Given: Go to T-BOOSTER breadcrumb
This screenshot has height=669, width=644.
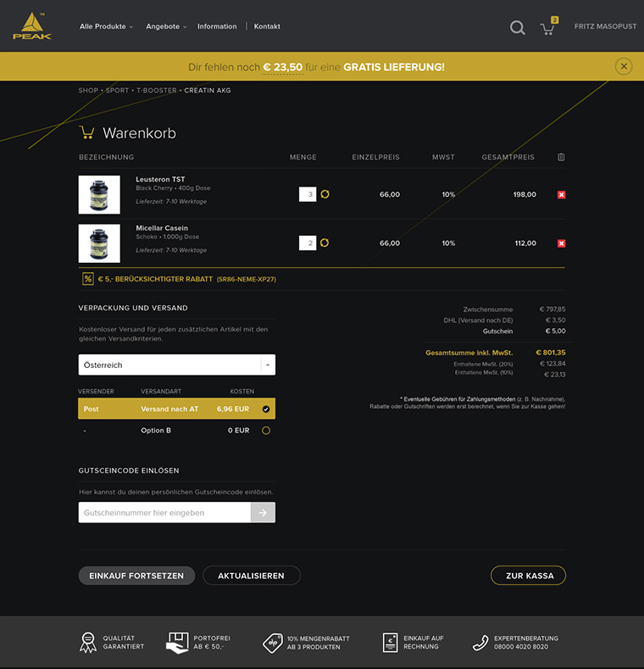Looking at the screenshot, I should [157, 91].
